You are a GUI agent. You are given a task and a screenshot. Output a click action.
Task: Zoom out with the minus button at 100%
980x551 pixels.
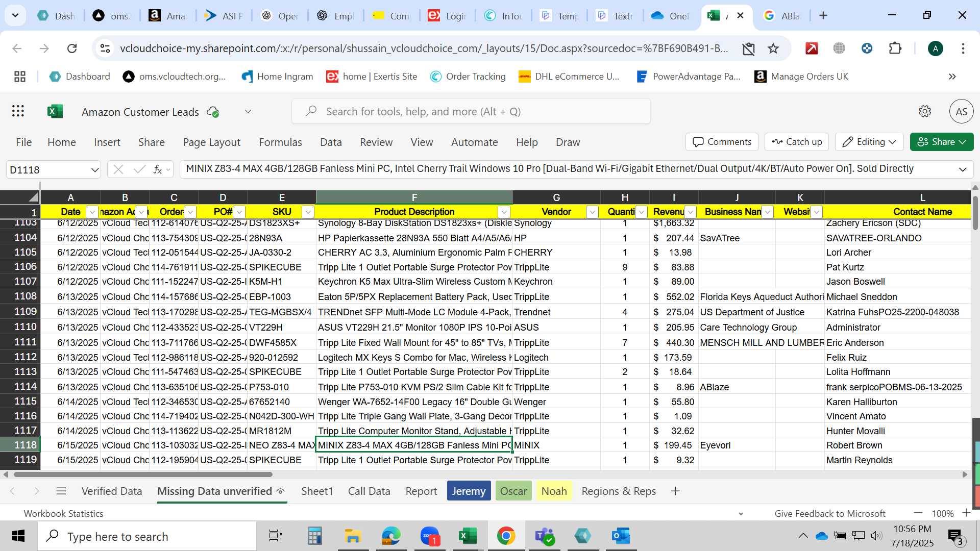tap(918, 513)
